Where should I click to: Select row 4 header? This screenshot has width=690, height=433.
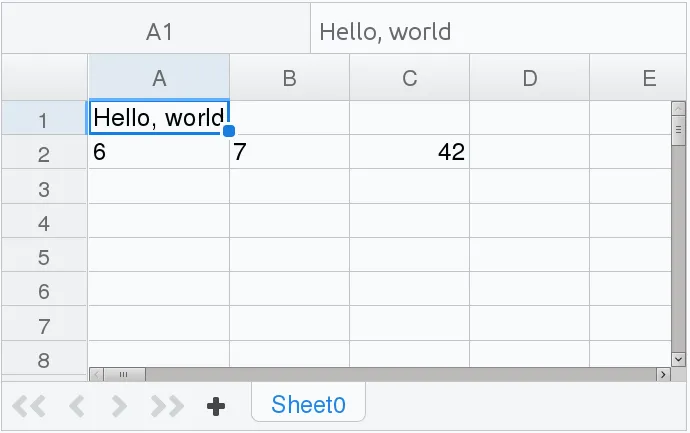44,220
